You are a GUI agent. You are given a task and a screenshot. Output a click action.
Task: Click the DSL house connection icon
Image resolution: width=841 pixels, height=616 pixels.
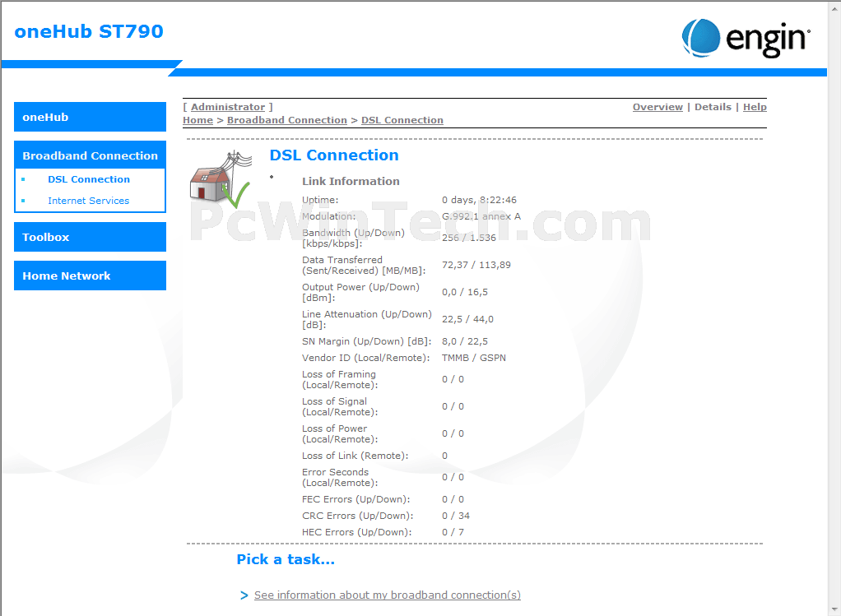pyautogui.click(x=221, y=179)
